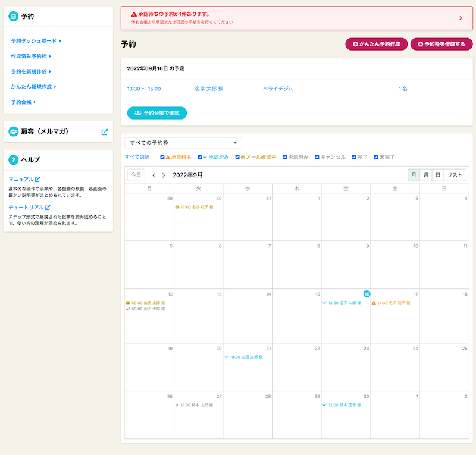Switch calendar to 週 view
This screenshot has height=455, width=476.
(425, 175)
